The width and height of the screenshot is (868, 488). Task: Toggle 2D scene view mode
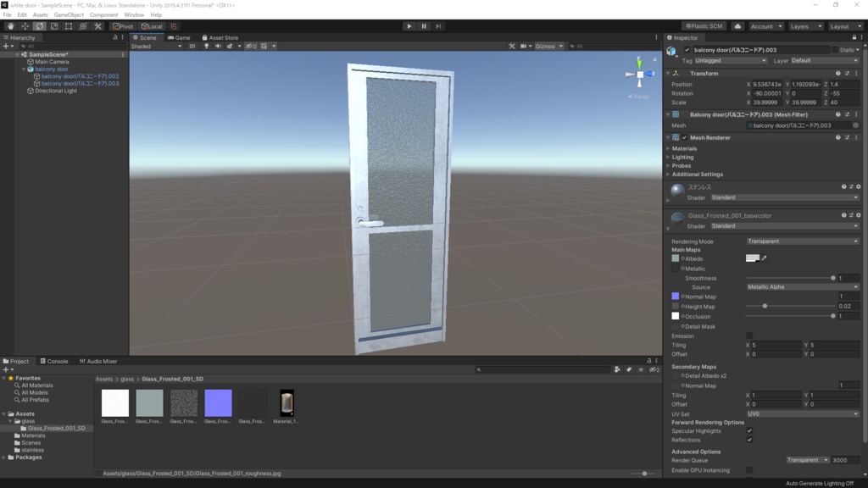[192, 47]
